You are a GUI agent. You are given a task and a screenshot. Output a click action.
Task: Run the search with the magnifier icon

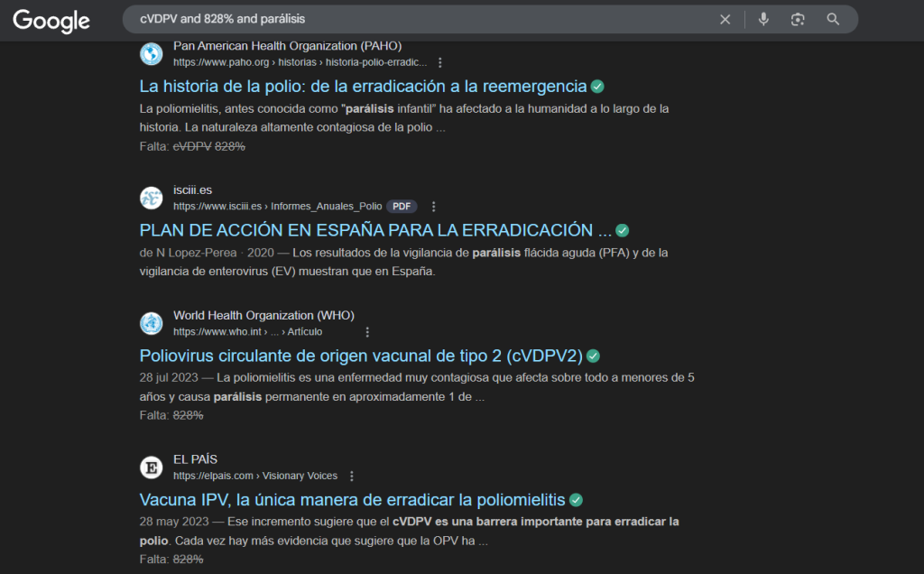(833, 20)
